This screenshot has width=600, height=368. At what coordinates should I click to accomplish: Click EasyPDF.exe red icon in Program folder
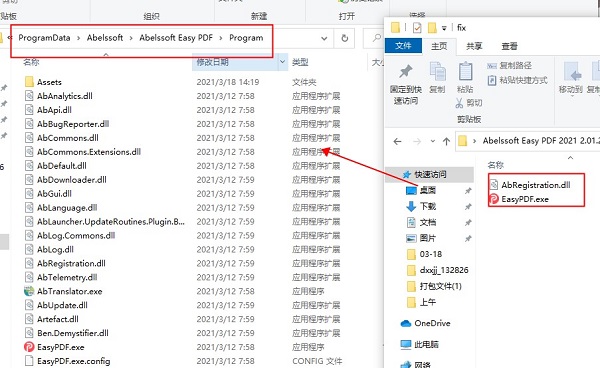(29, 347)
